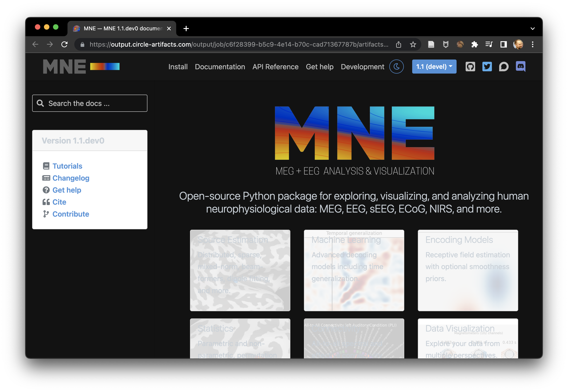Viewport: 568px width, 392px height.
Task: Click the browser address bar URL
Action: tap(239, 44)
